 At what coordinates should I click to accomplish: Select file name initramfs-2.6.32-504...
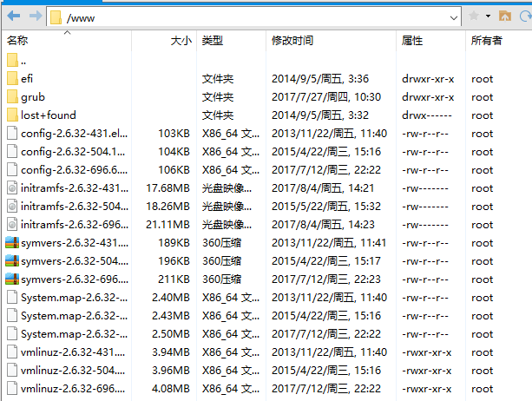pos(75,207)
